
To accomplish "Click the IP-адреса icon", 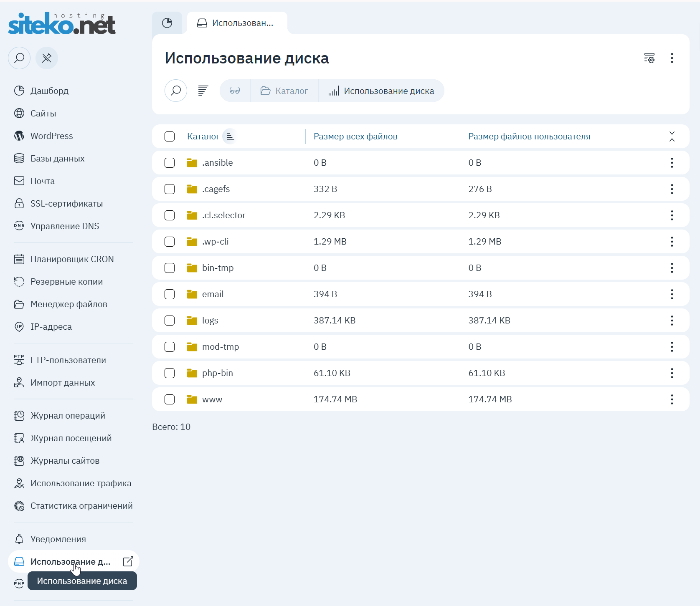I will pyautogui.click(x=19, y=327).
